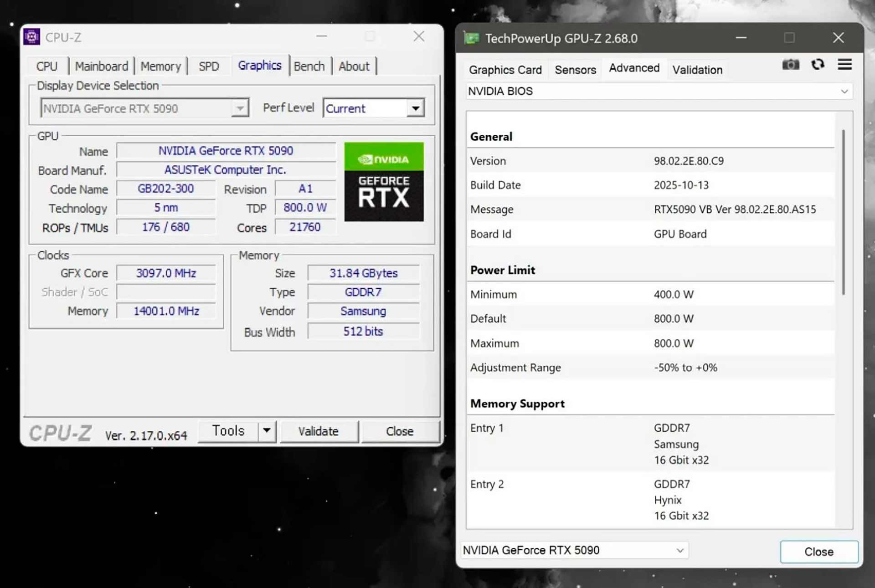This screenshot has width=875, height=588.
Task: Select the Bench tab in CPU-Z
Action: click(x=309, y=66)
